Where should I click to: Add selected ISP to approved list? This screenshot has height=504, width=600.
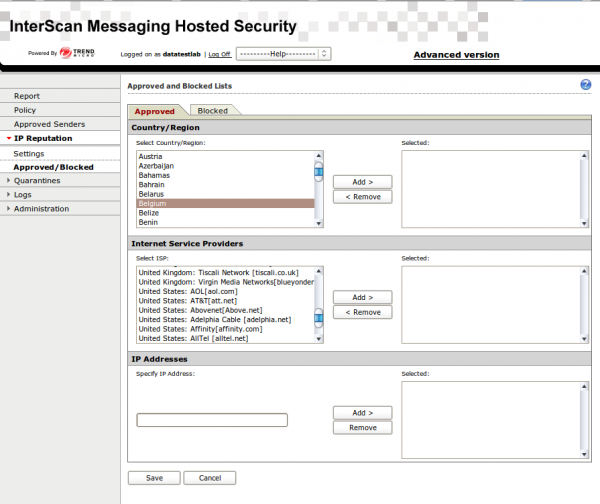point(362,297)
